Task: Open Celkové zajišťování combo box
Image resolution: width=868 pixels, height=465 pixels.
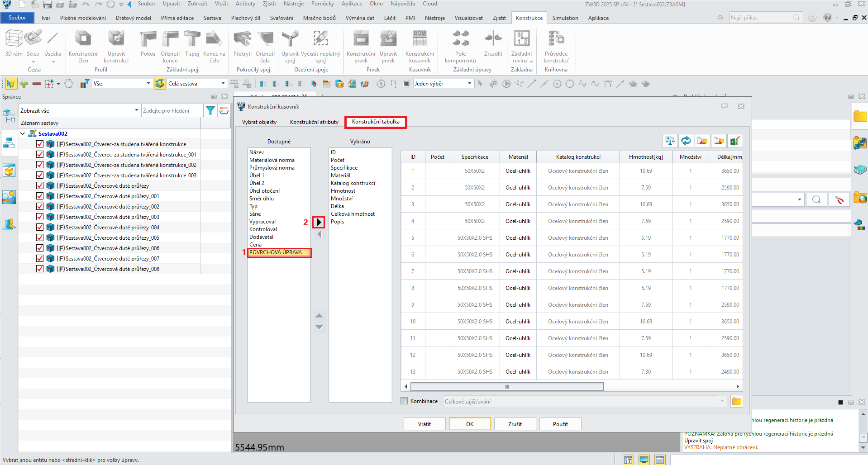Action: 584,401
